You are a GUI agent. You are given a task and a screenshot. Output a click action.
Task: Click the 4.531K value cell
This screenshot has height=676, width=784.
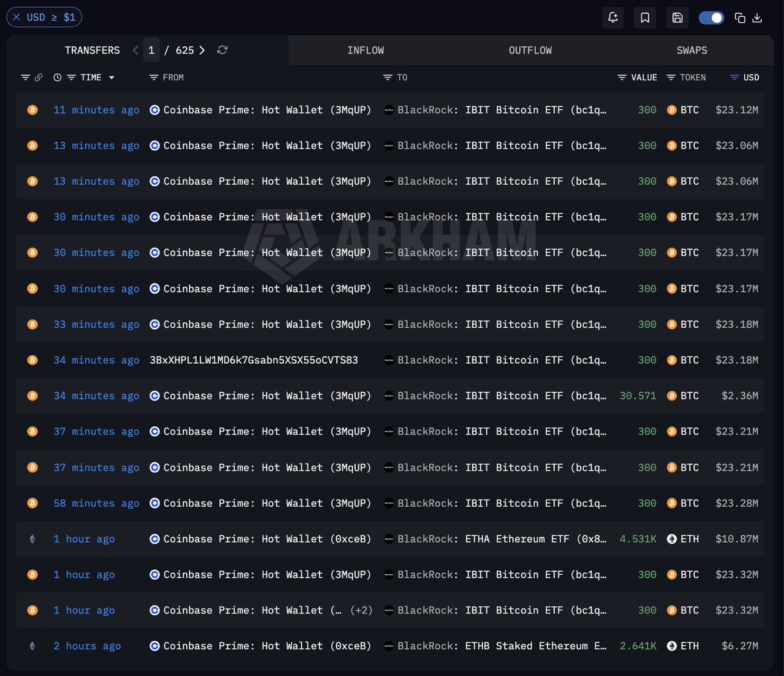[x=638, y=539]
